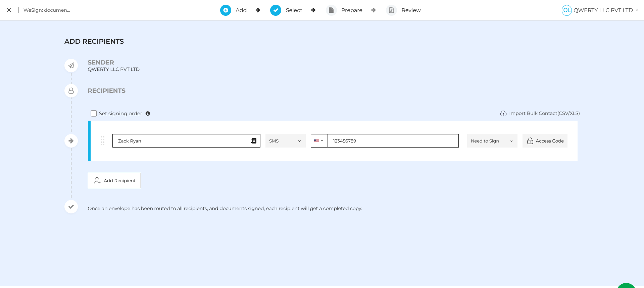
Task: Click the sender paper plane icon
Action: click(71, 66)
